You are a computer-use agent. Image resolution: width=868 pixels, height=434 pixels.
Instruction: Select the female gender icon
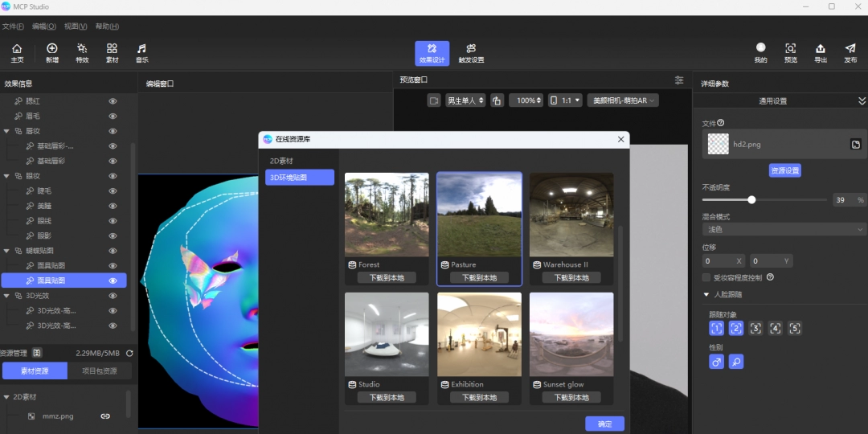click(735, 362)
